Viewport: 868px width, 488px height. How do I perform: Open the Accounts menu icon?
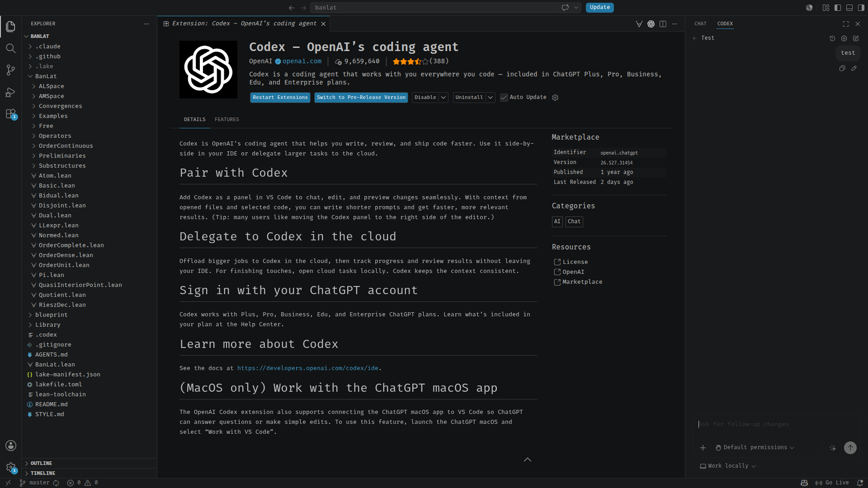[x=11, y=446]
